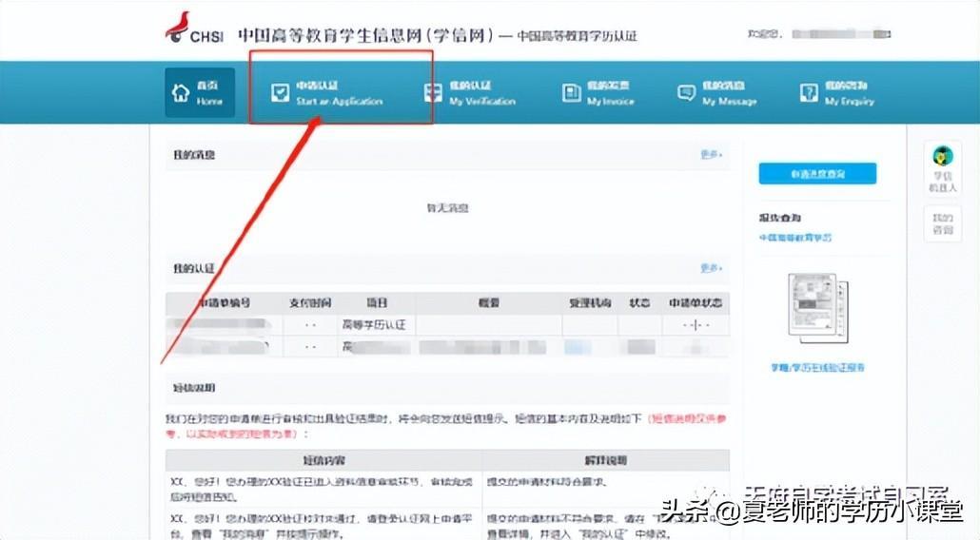Click the 学信机器人 robot avatar icon

[x=943, y=156]
